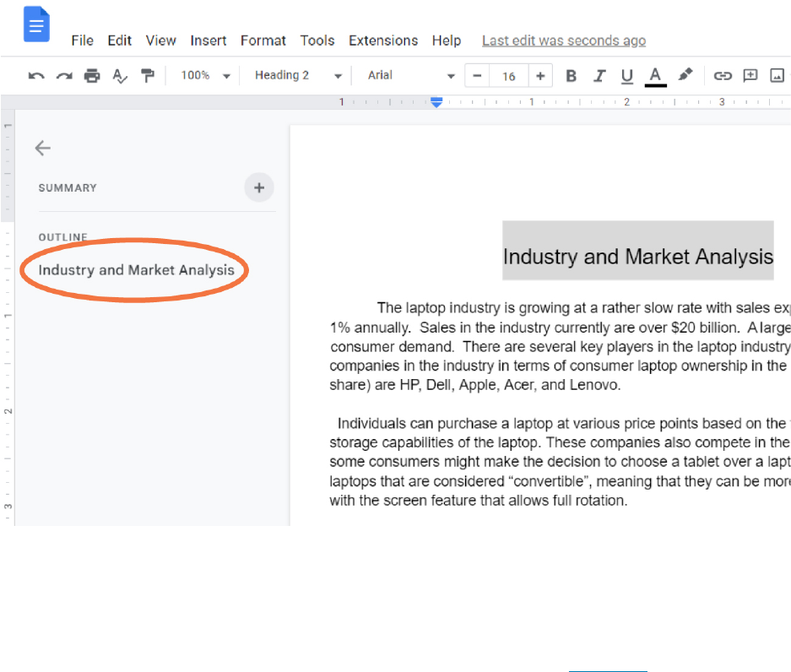
Task: Click the undo arrow icon
Action: [x=36, y=76]
